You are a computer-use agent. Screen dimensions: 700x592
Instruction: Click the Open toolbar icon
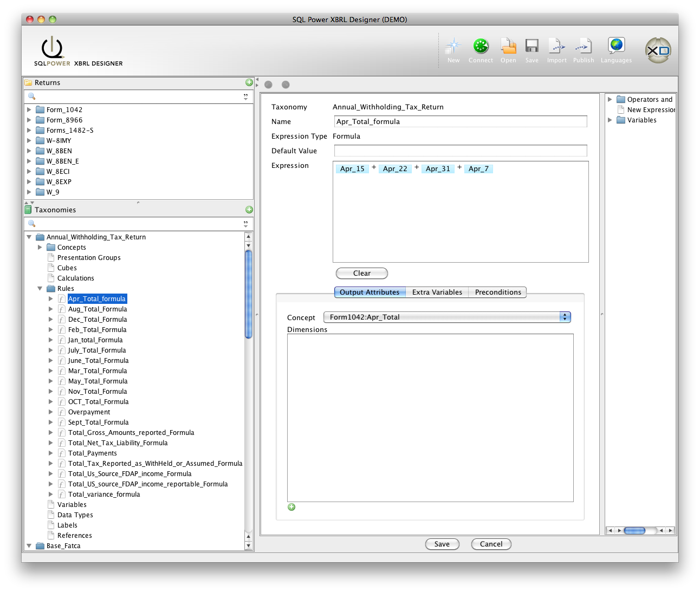[508, 47]
